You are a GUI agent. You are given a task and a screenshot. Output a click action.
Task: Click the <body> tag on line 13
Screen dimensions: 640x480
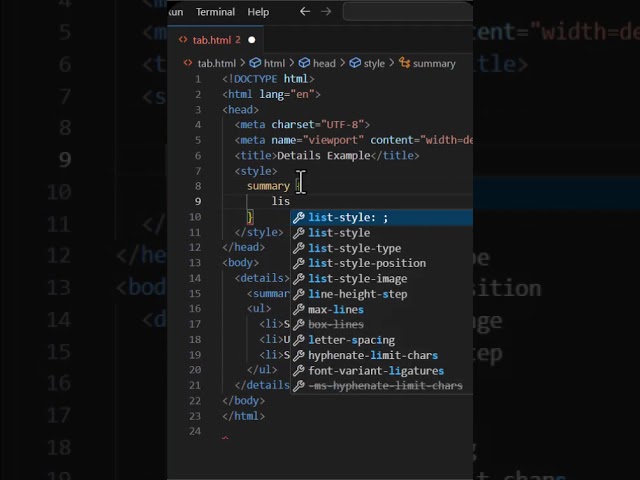click(x=240, y=262)
